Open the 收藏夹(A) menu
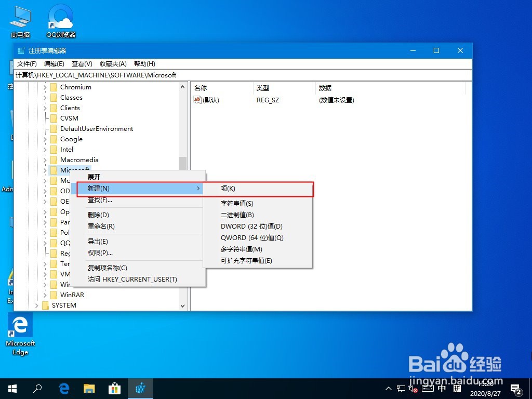Screen dimensions: 532x399 (113, 64)
